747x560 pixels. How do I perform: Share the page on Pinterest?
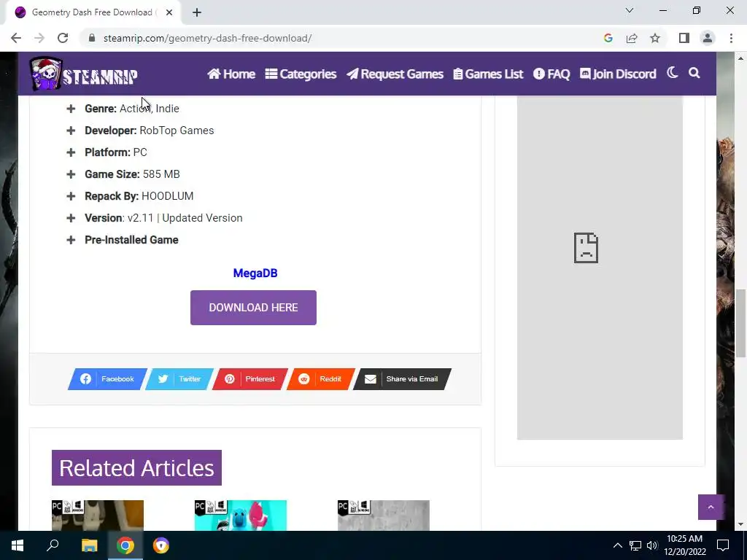pos(250,379)
